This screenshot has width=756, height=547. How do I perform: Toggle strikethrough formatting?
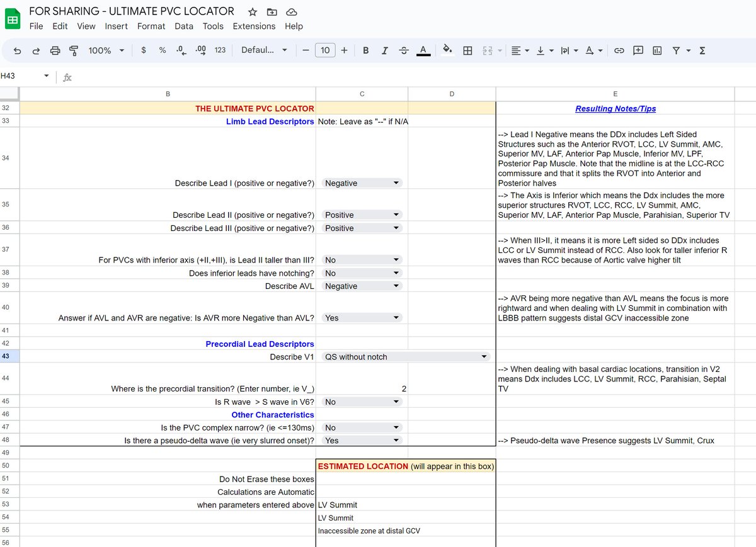pyautogui.click(x=403, y=50)
